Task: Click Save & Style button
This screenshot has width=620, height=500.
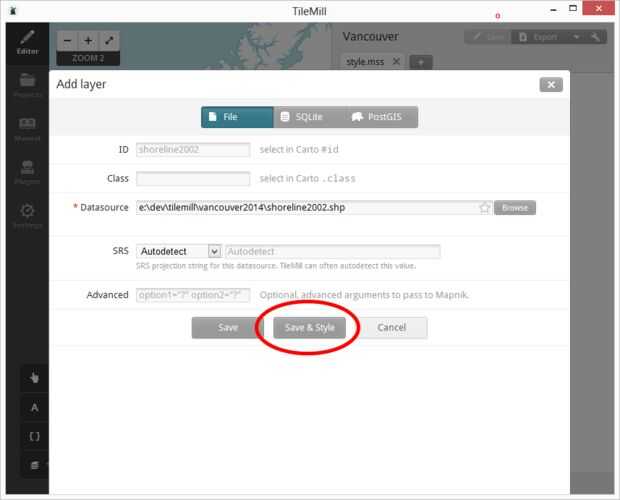Action: (x=310, y=327)
